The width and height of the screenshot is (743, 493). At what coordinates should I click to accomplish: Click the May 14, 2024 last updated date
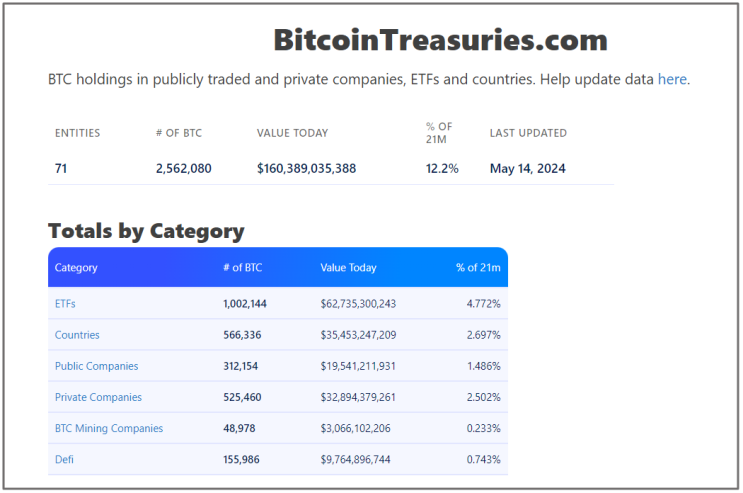527,168
